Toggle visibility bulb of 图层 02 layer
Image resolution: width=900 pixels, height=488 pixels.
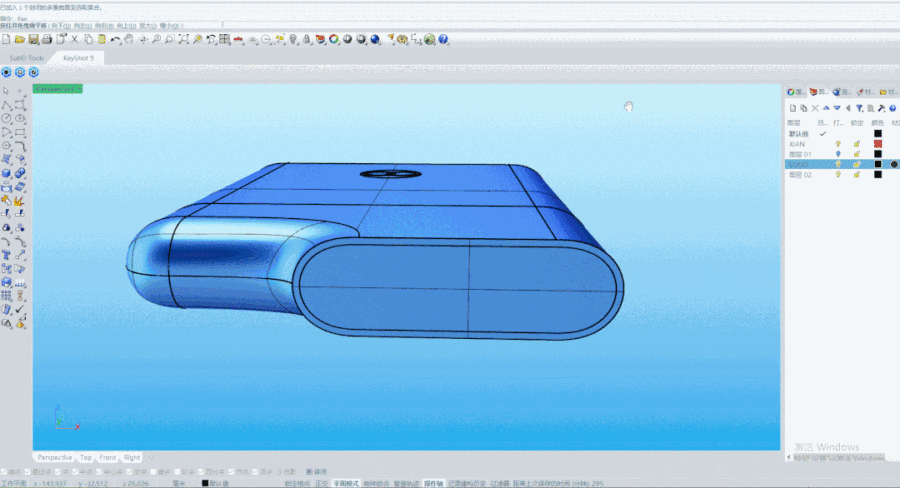[838, 174]
